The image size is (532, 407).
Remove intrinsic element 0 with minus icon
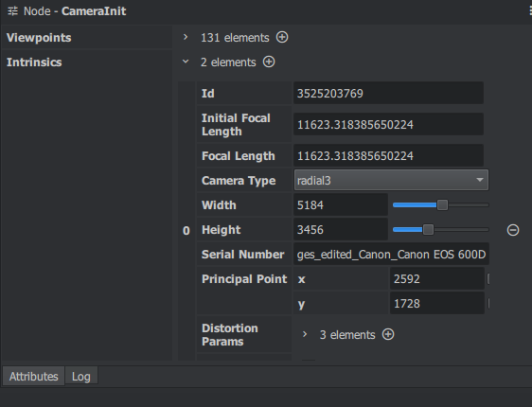pyautogui.click(x=513, y=230)
